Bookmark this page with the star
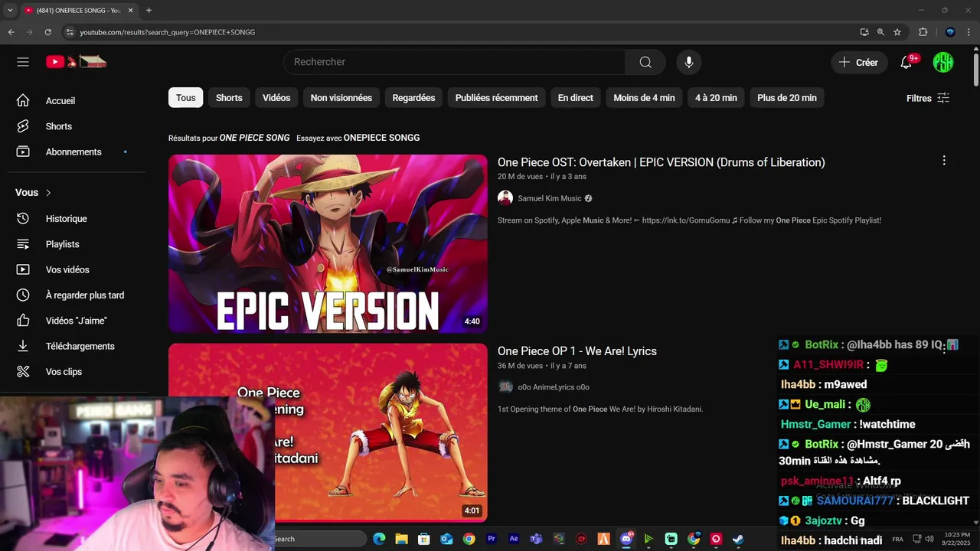Screen dimensions: 980x551 click(x=897, y=32)
